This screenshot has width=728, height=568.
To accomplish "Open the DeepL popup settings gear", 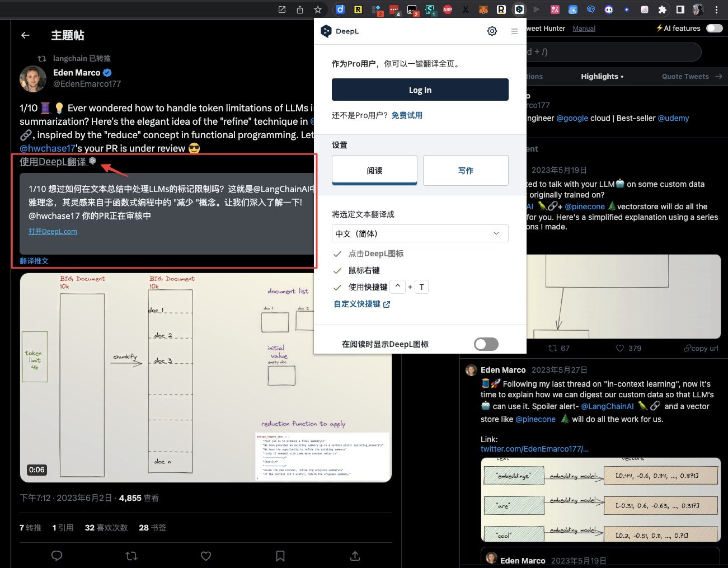I will pos(492,31).
